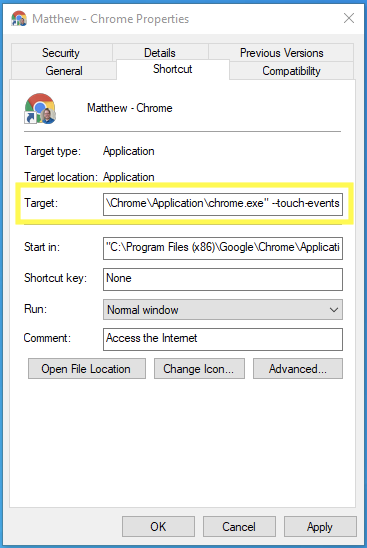Click the title bar Chrome icon
The height and width of the screenshot is (548, 367).
coord(19,18)
